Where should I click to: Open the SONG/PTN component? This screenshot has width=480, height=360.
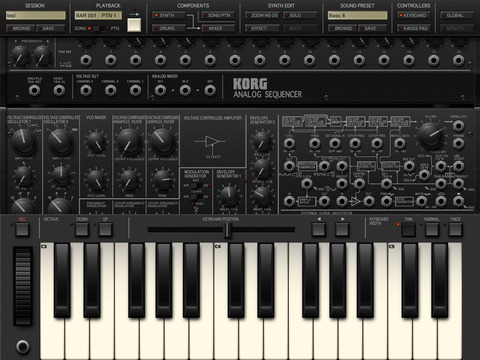218,15
